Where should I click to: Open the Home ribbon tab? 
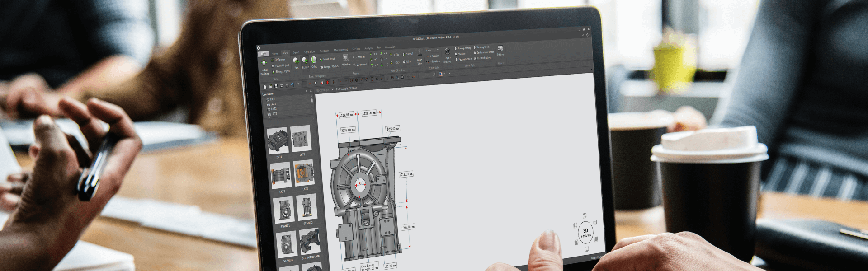[x=275, y=54]
